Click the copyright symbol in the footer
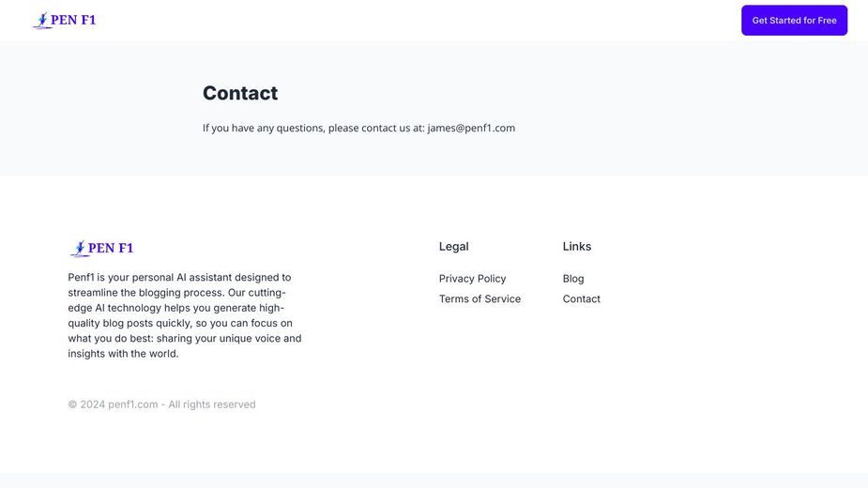The width and height of the screenshot is (868, 488). [72, 404]
